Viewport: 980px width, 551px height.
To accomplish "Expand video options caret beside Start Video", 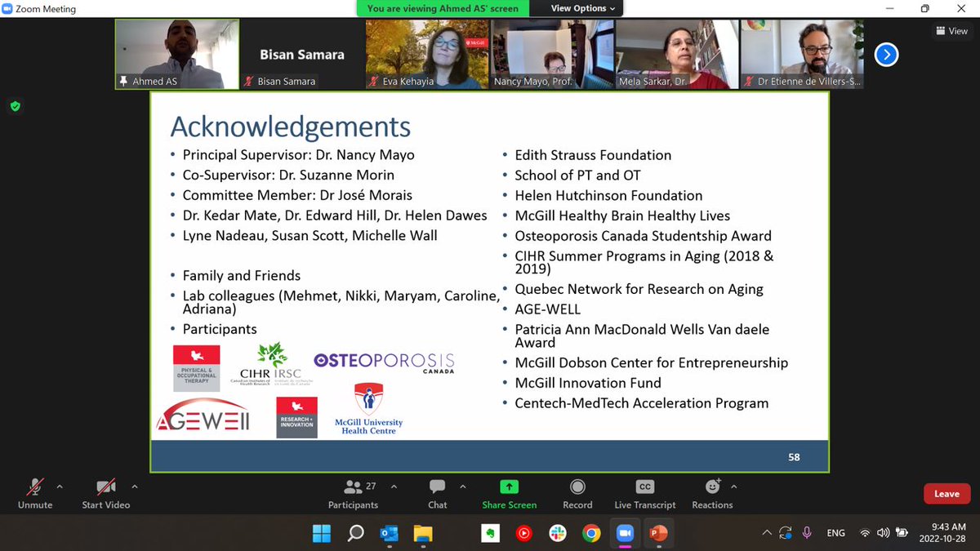I will click(135, 487).
